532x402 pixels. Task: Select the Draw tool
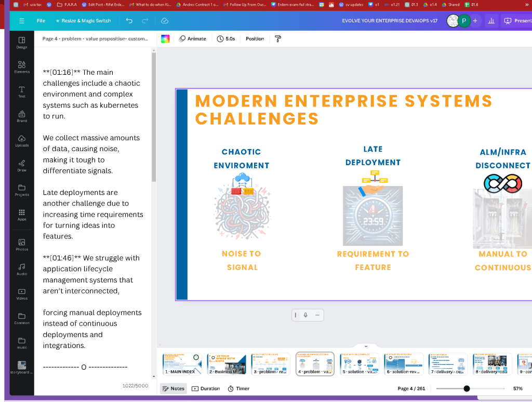[22, 166]
